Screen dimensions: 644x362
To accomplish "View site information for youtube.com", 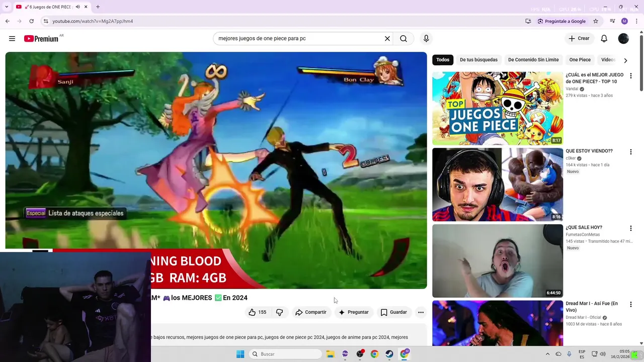I will 46,21.
